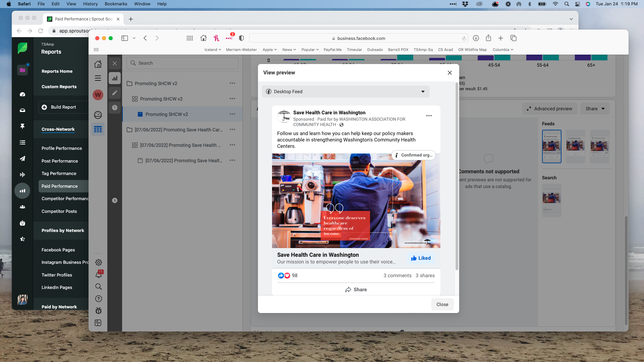Open OR Wildfire Map bookmark
The image size is (644, 362).
click(x=472, y=50)
